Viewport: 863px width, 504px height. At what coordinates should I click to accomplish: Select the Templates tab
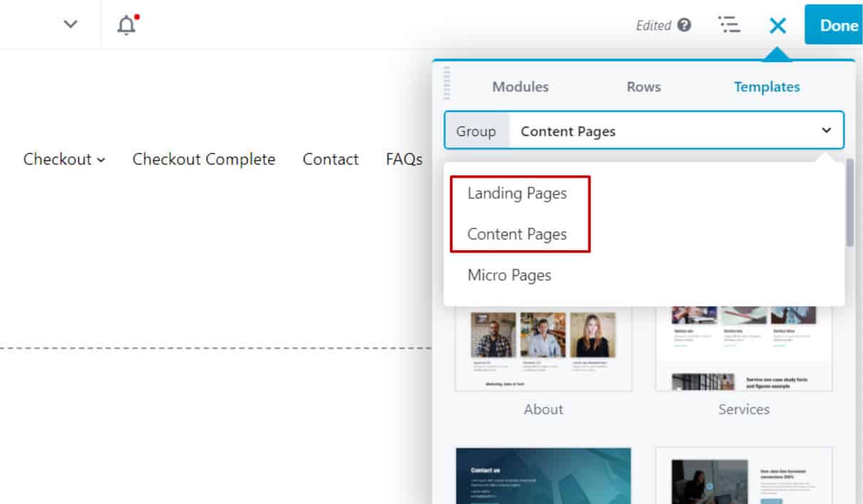click(x=767, y=87)
